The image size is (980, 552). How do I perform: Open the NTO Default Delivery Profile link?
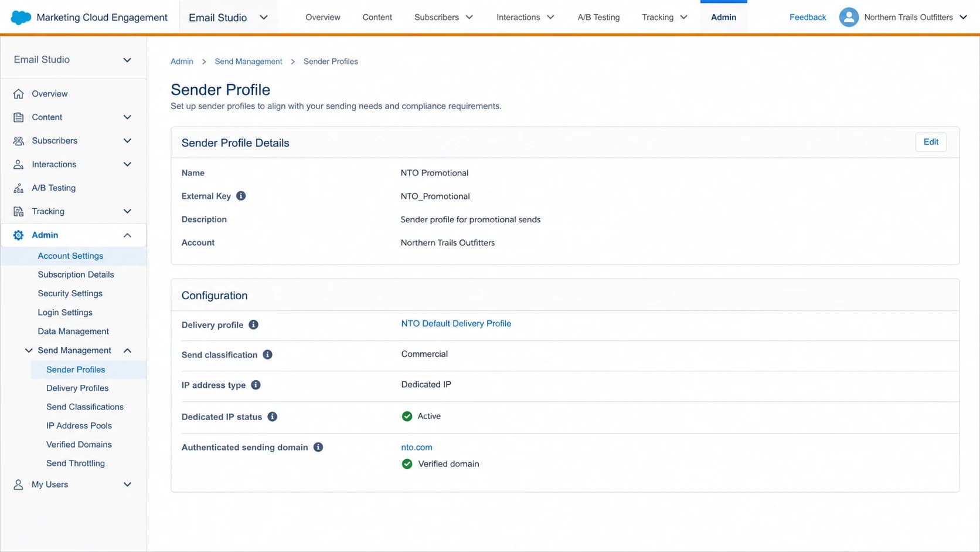456,324
